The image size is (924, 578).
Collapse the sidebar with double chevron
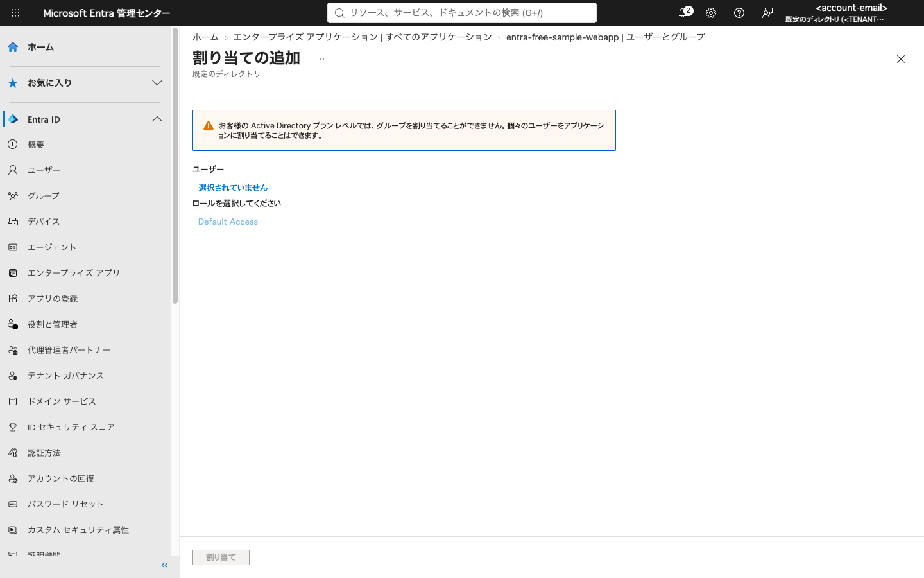[164, 565]
